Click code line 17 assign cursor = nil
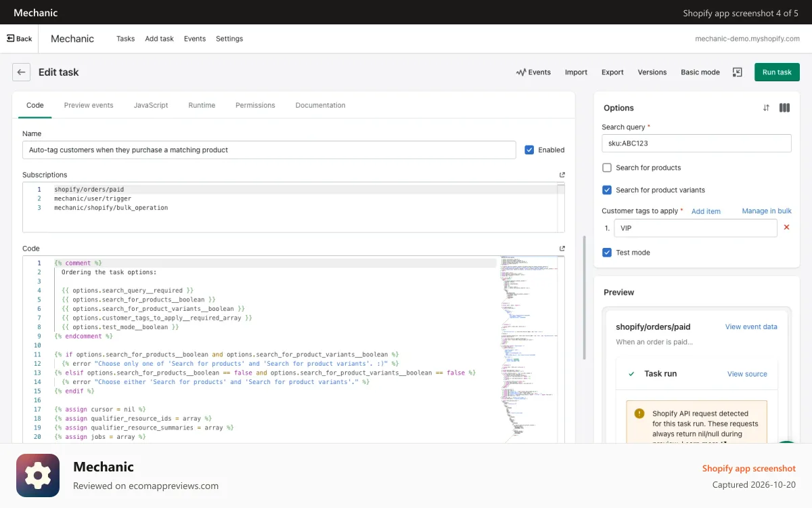 click(100, 409)
